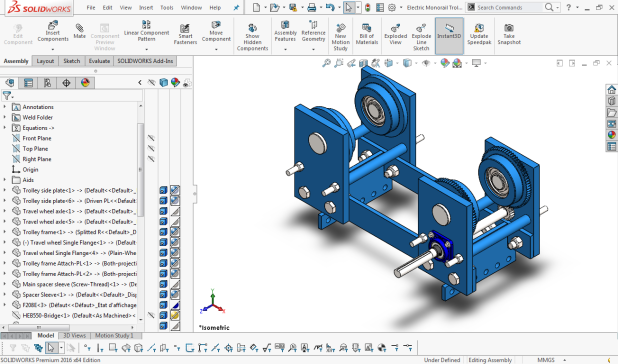Viewport: 618px width, 364px height.
Task: Click the Insert Components tool
Action: point(53,31)
